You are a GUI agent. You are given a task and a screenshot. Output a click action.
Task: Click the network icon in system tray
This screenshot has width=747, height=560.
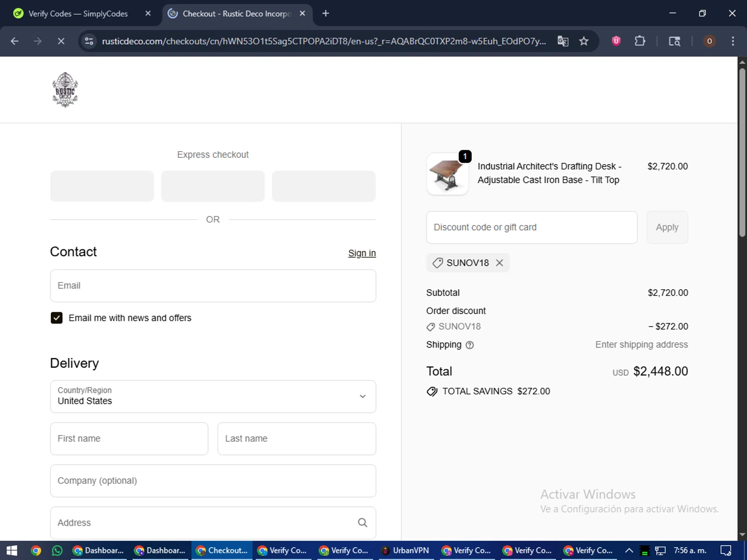660,551
